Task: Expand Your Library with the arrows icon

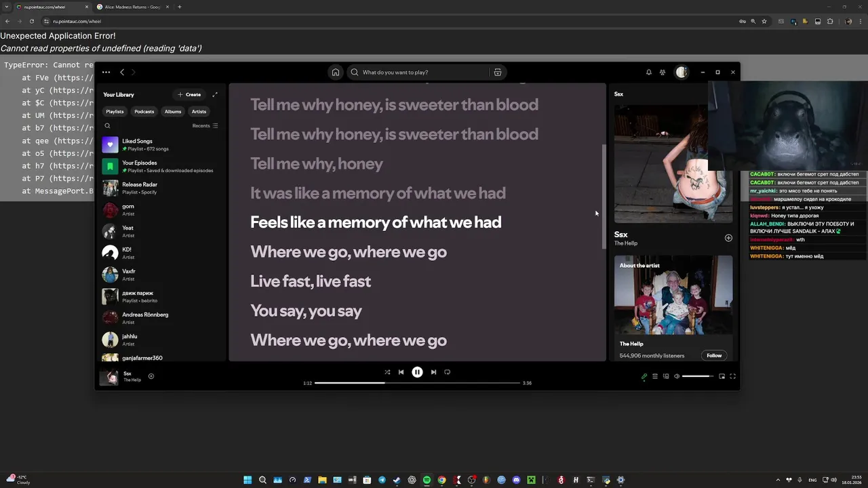Action: pyautogui.click(x=215, y=95)
